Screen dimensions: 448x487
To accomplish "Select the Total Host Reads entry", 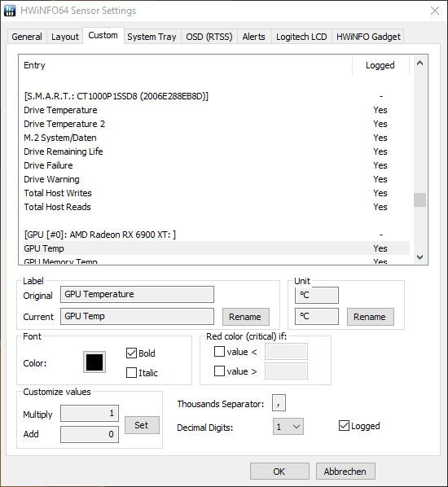I will coord(216,207).
